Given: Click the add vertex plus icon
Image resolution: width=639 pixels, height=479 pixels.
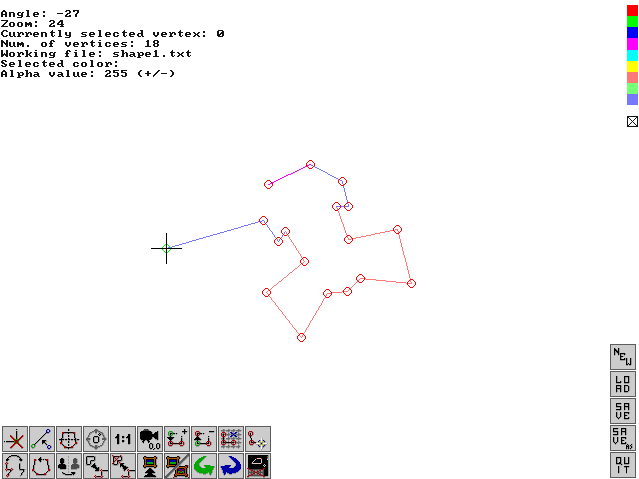Looking at the screenshot, I should pos(177,439).
